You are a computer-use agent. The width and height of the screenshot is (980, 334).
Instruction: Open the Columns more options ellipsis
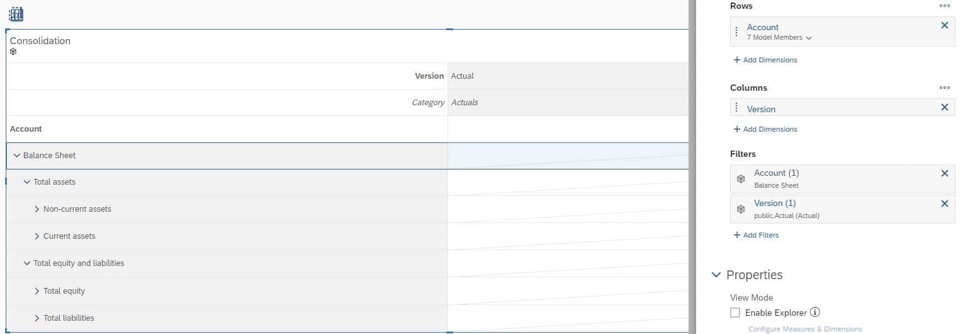click(944, 88)
